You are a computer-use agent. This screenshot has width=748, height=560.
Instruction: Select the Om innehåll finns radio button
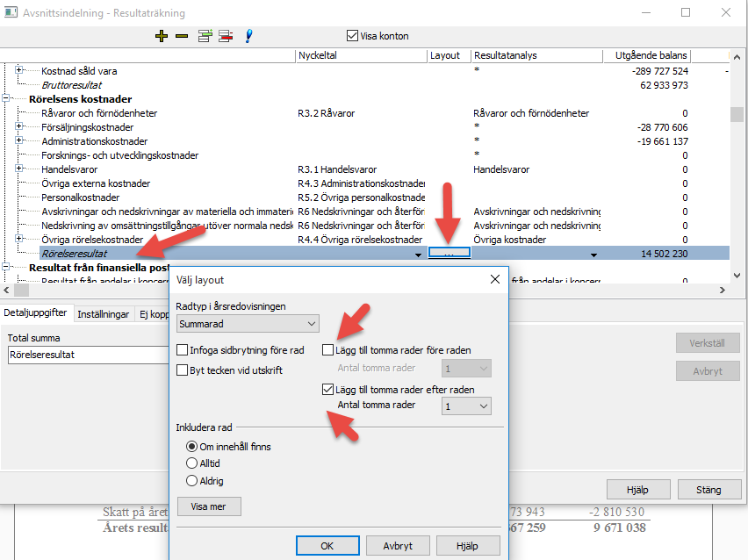(x=191, y=447)
